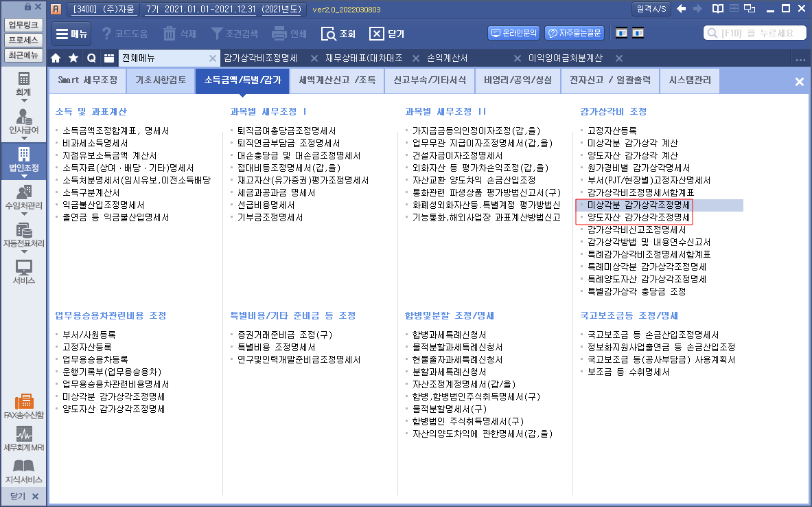Viewport: 812px width, 507px height.
Task: Open the 지식서비스 book icon
Action: (23, 471)
